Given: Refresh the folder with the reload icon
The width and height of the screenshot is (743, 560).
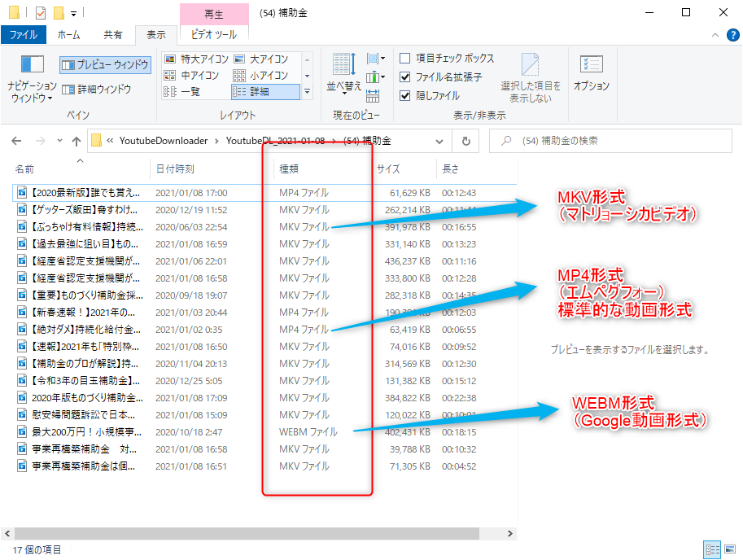Looking at the screenshot, I should coord(465,141).
